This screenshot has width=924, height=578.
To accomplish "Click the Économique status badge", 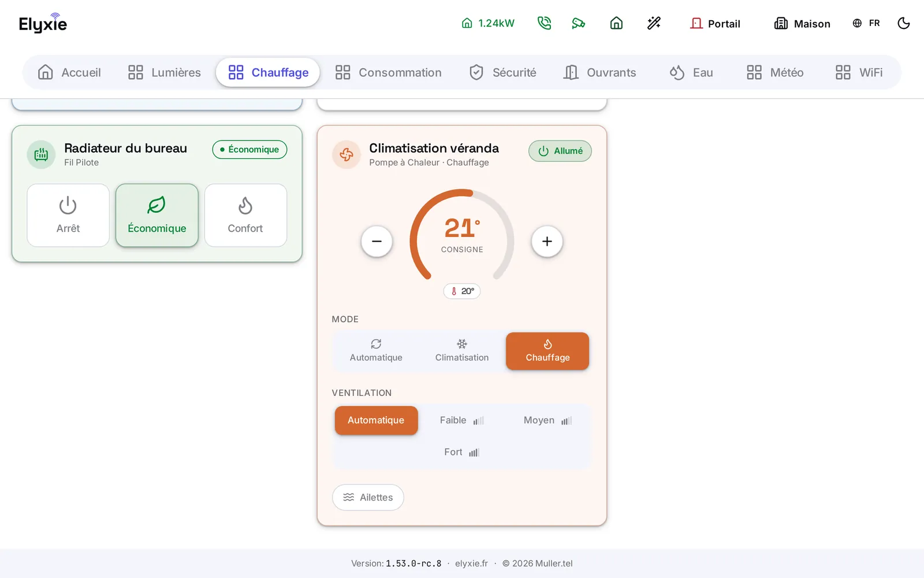I will tap(249, 149).
